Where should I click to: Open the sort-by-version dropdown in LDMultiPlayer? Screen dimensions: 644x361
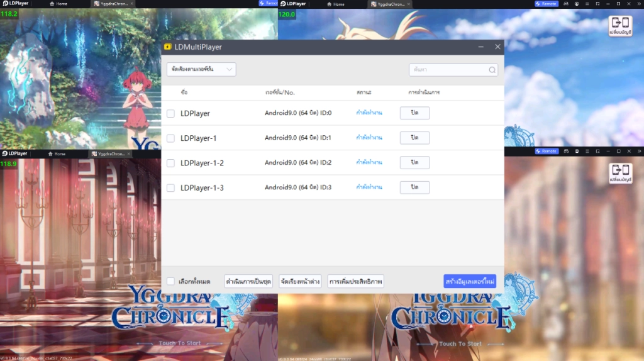(x=201, y=69)
